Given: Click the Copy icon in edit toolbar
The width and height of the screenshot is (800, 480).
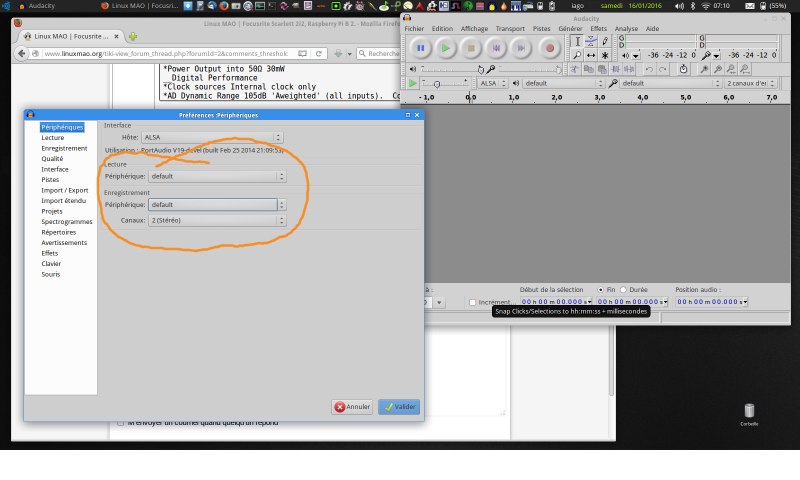Looking at the screenshot, I should coord(588,69).
